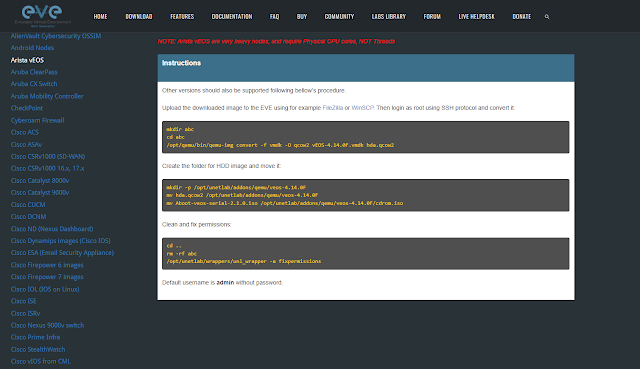Screen dimensions: 640x369
Task: Open Cisco Firepower 6 images page
Action: (47, 265)
